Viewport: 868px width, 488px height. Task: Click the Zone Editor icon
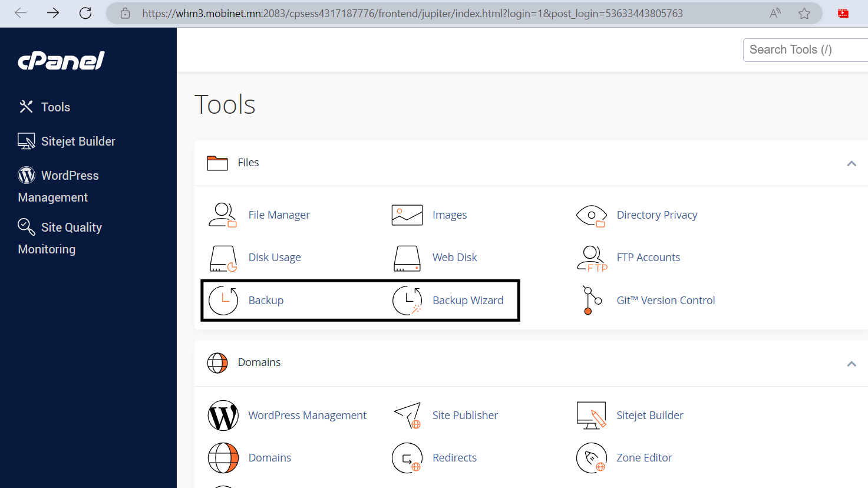(591, 458)
